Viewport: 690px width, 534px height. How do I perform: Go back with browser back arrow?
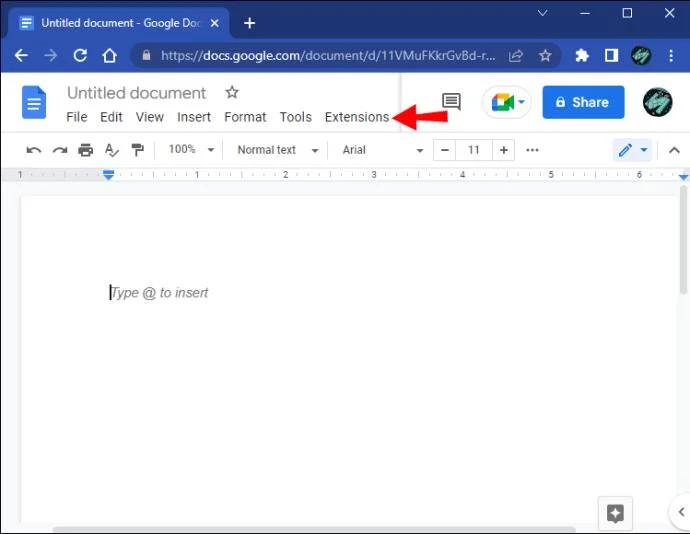[x=21, y=55]
